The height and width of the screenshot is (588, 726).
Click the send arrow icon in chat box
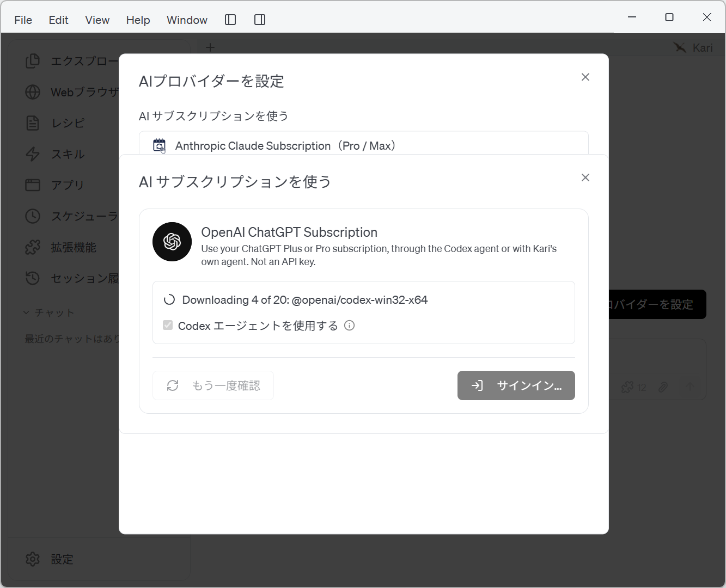(x=690, y=387)
